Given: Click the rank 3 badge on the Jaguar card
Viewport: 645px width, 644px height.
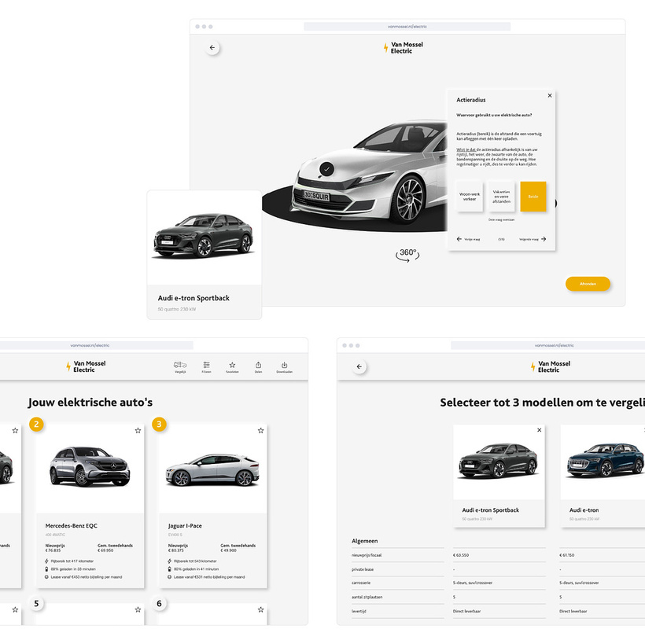Looking at the screenshot, I should click(159, 424).
